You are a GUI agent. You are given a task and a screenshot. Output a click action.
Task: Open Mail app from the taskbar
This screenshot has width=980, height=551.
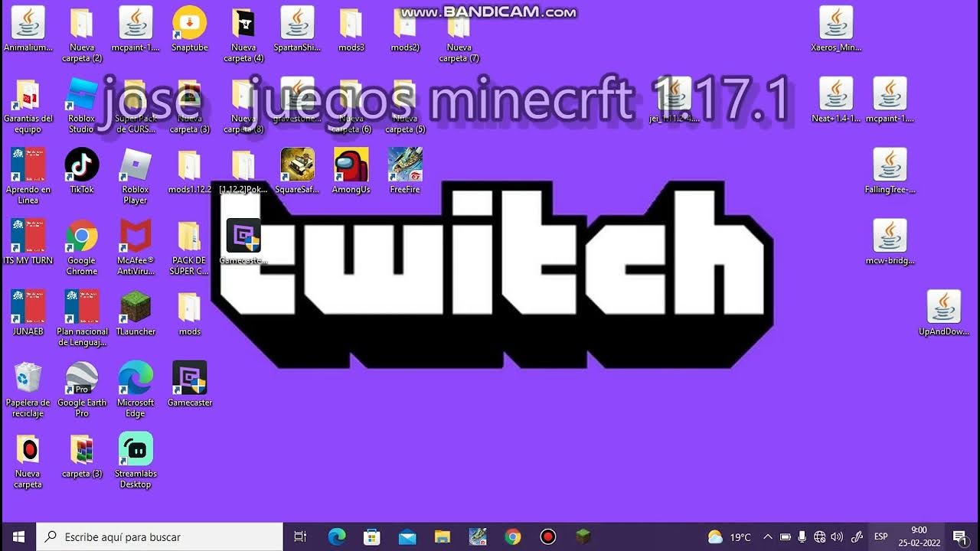[407, 536]
